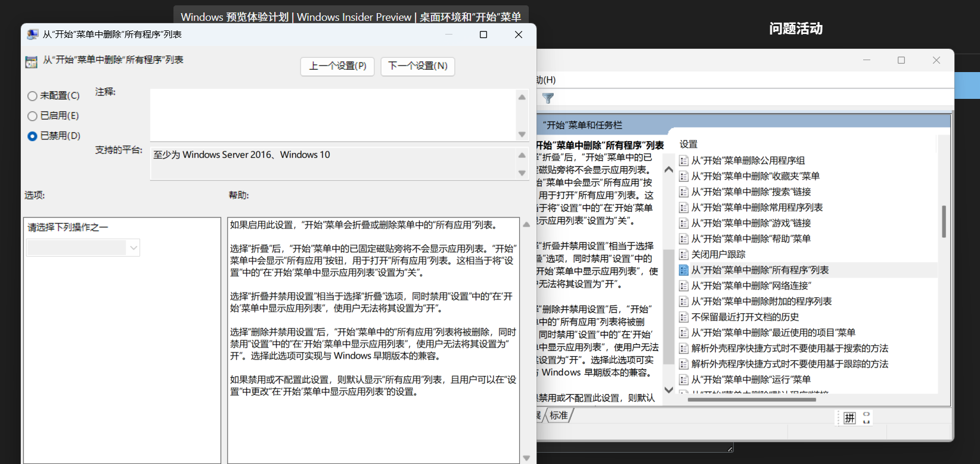Click the policy icon beside dialog heading

32,62
